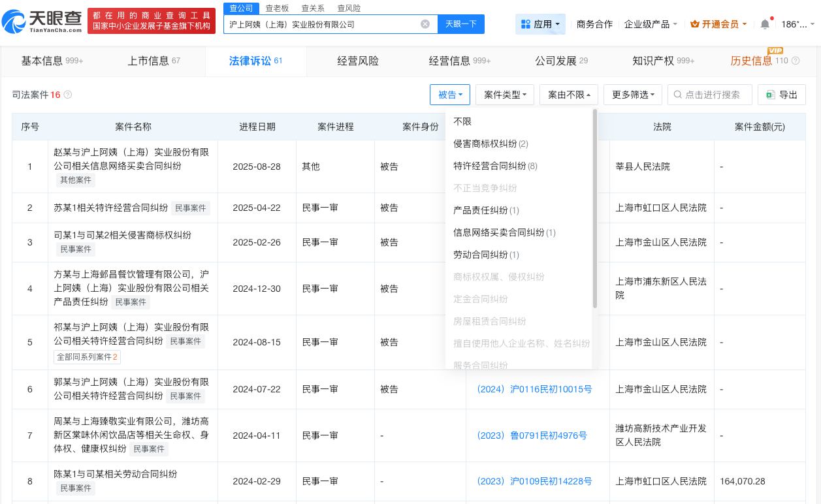Click the 天眼一下 search button
Screen dimensions: 821x504
tap(462, 24)
